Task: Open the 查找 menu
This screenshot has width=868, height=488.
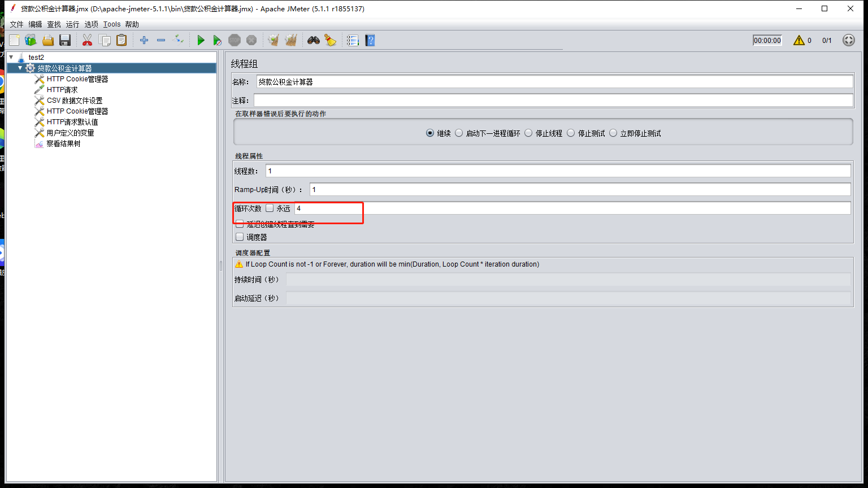Action: pos(54,24)
